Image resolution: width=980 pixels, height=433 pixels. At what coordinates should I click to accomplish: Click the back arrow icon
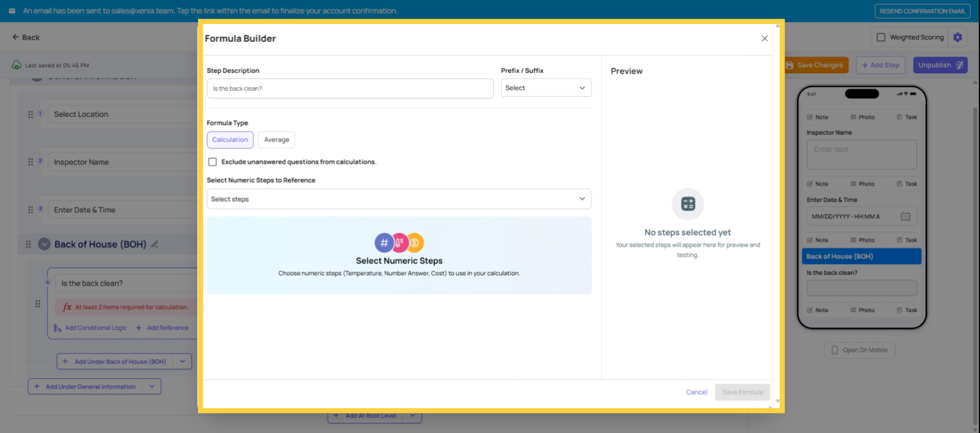point(16,37)
